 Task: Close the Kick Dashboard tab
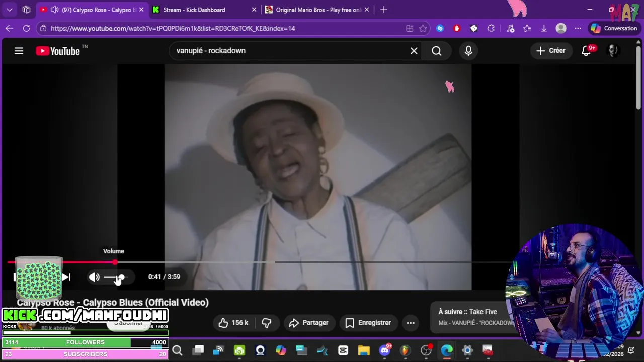pos(254,10)
